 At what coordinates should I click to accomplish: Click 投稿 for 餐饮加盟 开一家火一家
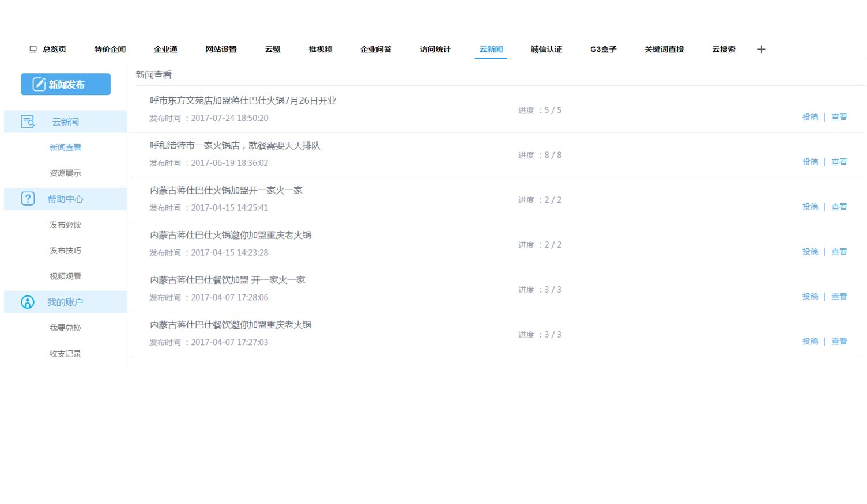pyautogui.click(x=810, y=297)
